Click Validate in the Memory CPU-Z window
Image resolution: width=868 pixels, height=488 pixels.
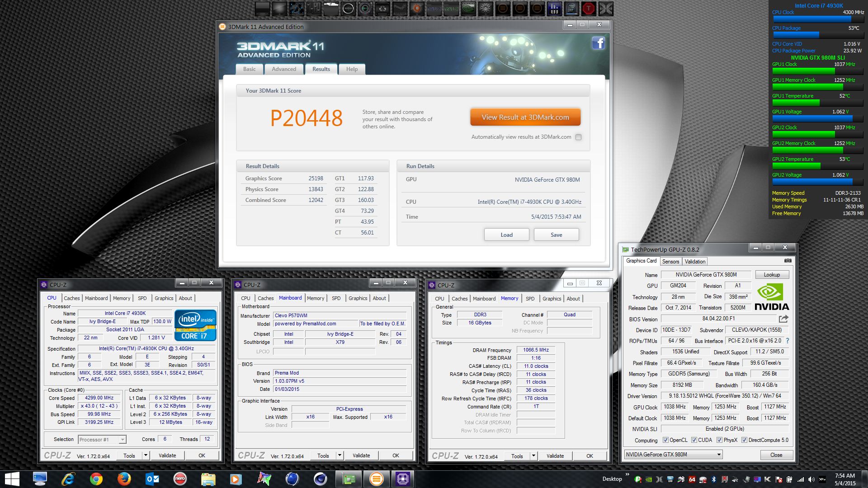tap(555, 456)
